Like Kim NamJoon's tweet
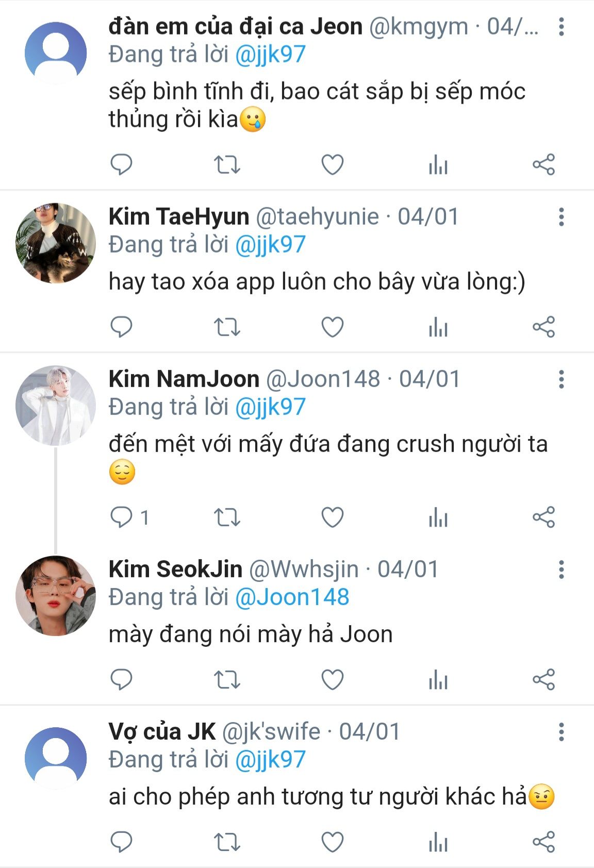The height and width of the screenshot is (868, 594). click(x=333, y=518)
